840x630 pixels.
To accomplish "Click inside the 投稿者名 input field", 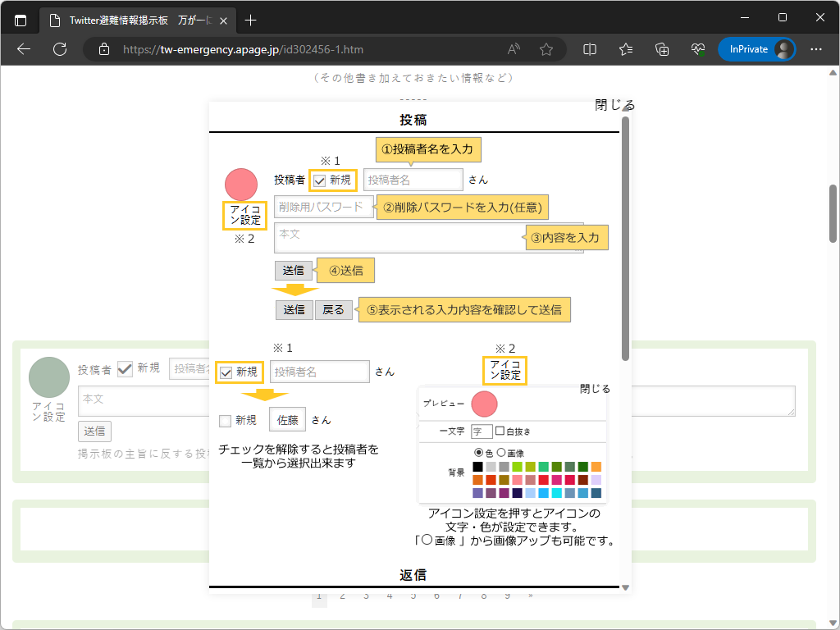I will point(413,179).
